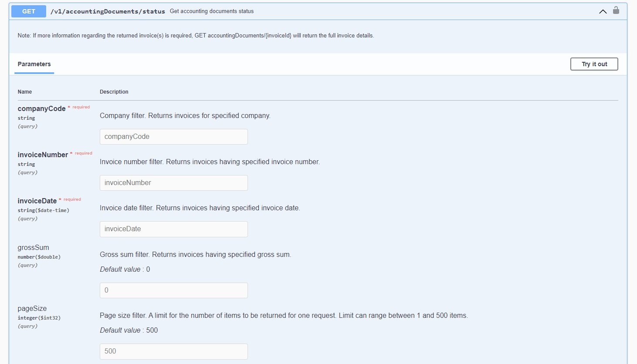The height and width of the screenshot is (364, 637).
Task: Click the 'Default value : 500' text
Action: (x=129, y=330)
